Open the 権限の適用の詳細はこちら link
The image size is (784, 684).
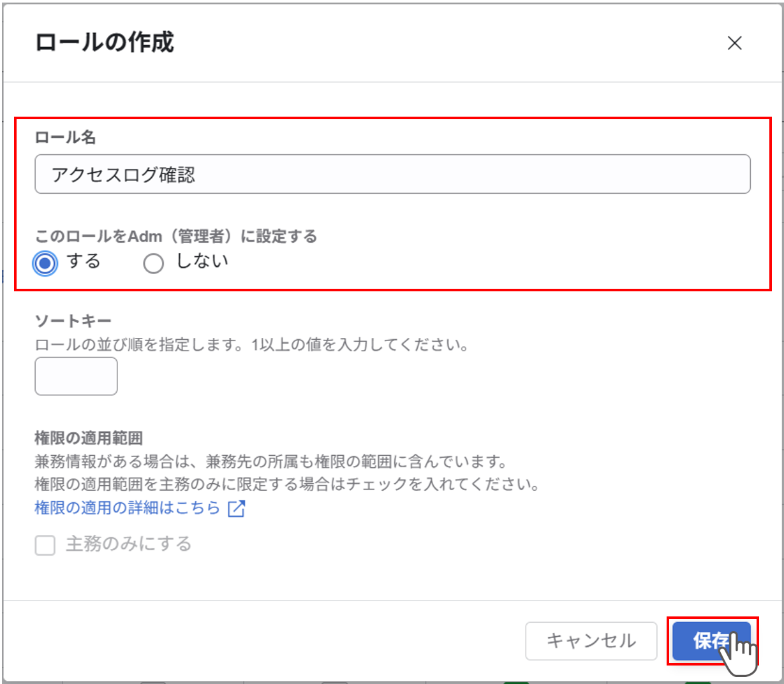pos(127,508)
